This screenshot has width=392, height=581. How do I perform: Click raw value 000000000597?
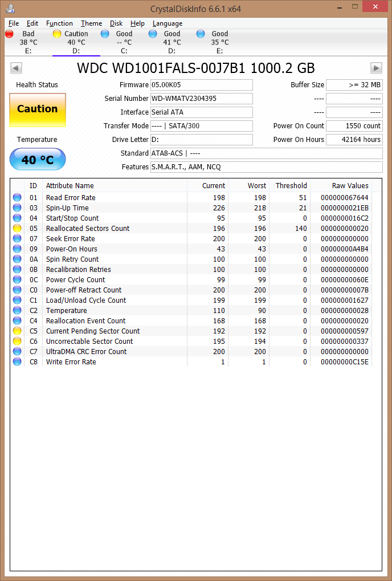pyautogui.click(x=345, y=331)
